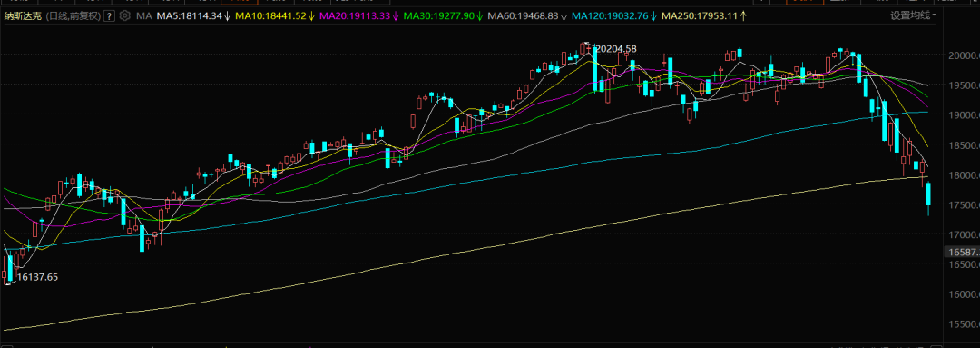Click the green MA30:19277.90 value

coord(443,16)
